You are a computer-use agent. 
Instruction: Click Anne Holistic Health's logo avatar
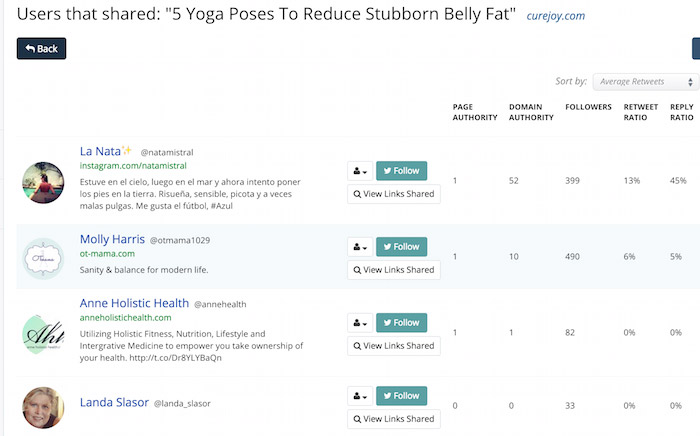point(43,334)
